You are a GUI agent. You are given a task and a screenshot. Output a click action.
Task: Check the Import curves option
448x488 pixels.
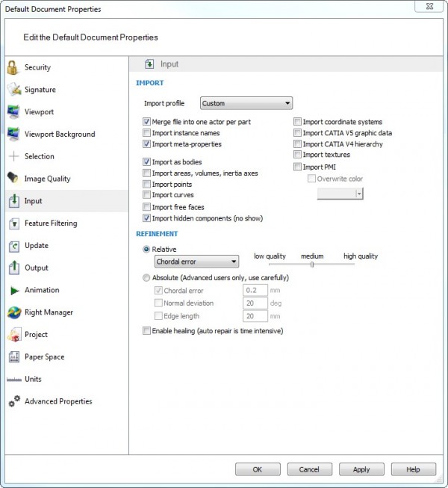tap(146, 195)
